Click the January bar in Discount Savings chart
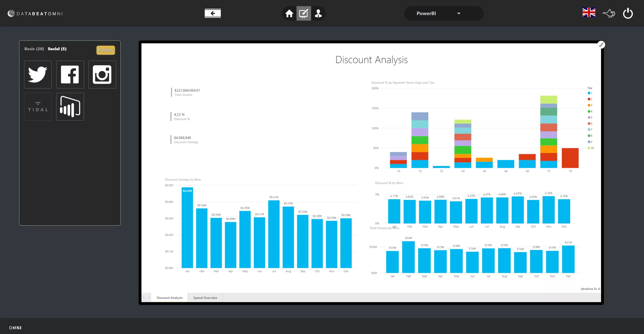The image size is (644, 334). (186, 230)
